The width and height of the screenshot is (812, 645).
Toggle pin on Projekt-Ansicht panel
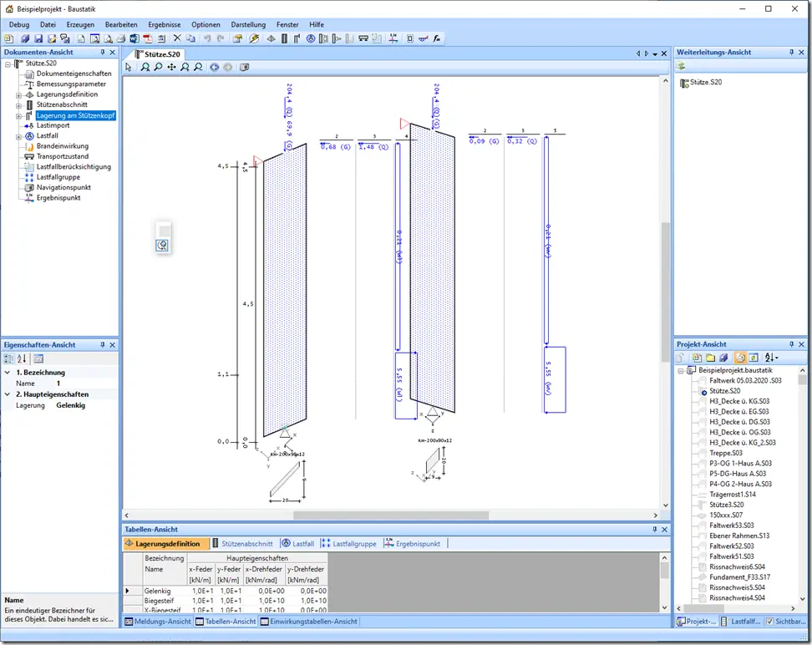(791, 344)
